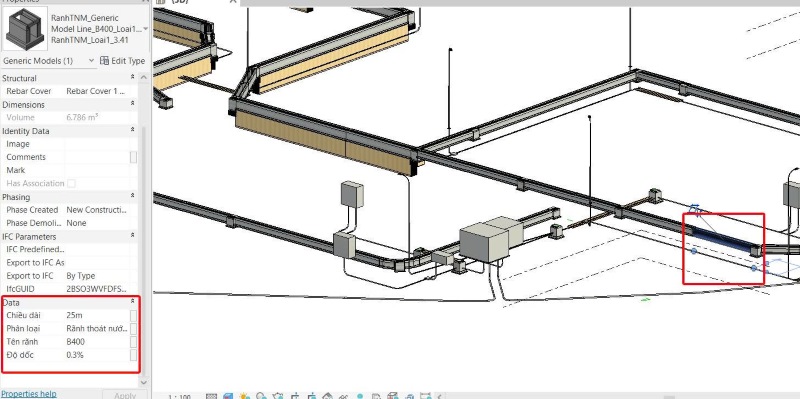Click small button beside Tên rãnh value

click(x=133, y=342)
